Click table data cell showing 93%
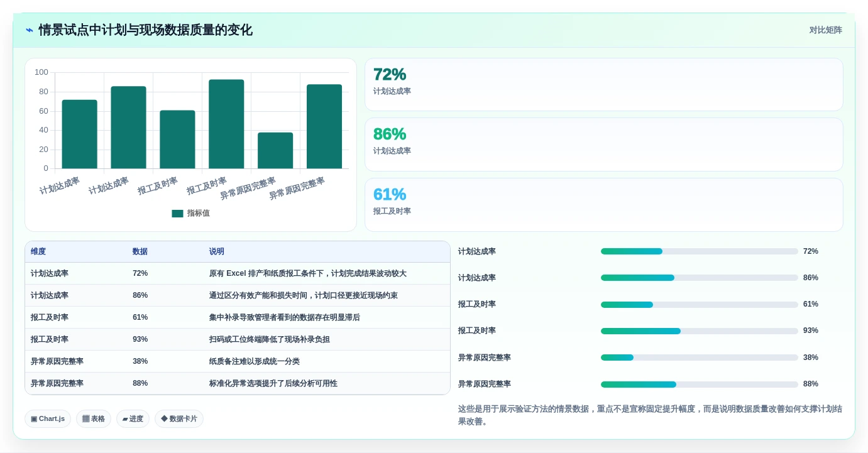The image size is (868, 453). pos(140,339)
